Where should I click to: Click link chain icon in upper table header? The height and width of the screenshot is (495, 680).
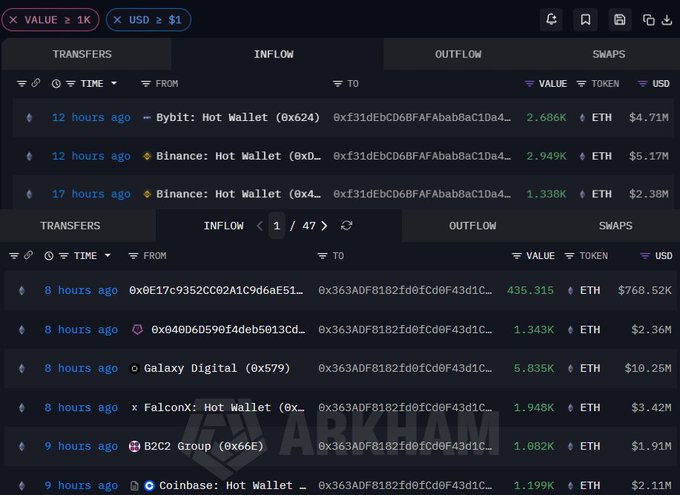tap(36, 83)
